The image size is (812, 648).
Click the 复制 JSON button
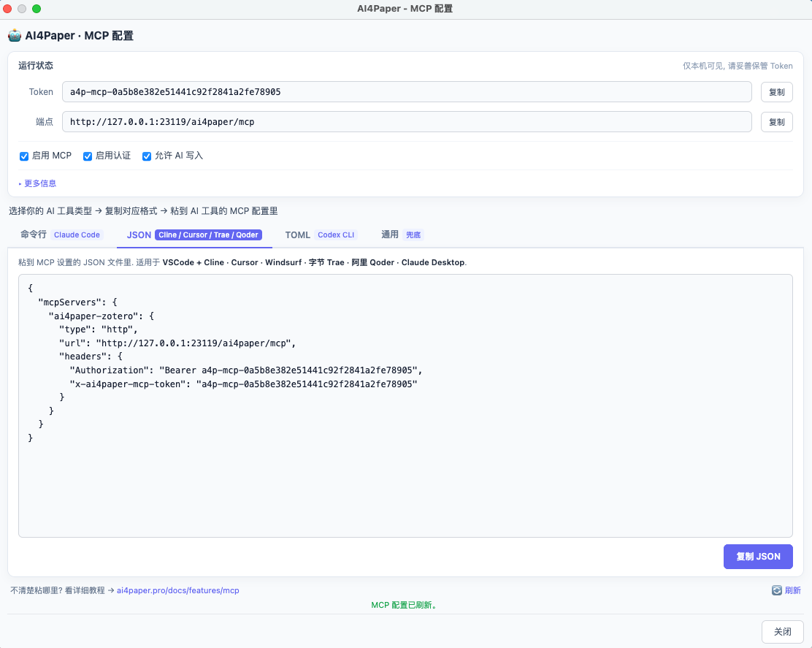758,557
